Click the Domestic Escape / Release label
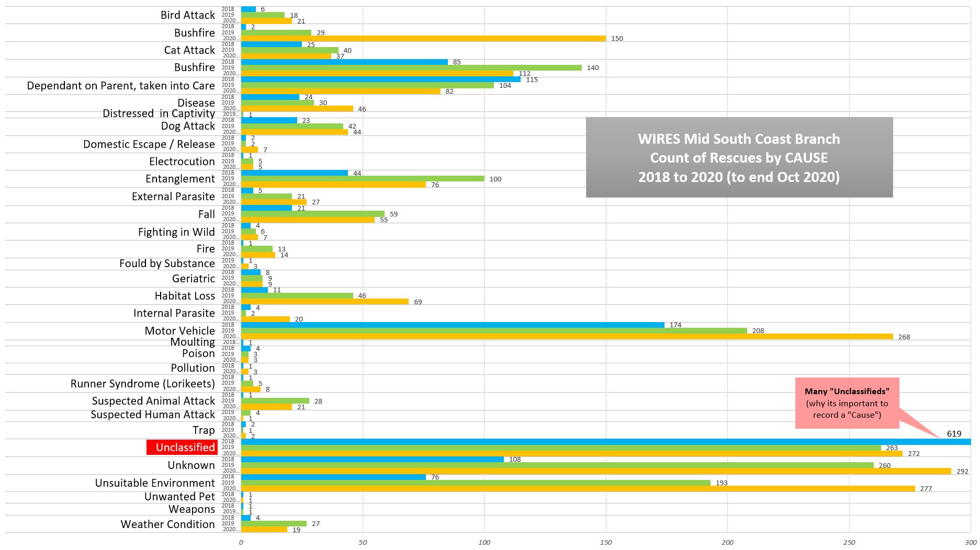Image resolution: width=980 pixels, height=550 pixels. 149,144
